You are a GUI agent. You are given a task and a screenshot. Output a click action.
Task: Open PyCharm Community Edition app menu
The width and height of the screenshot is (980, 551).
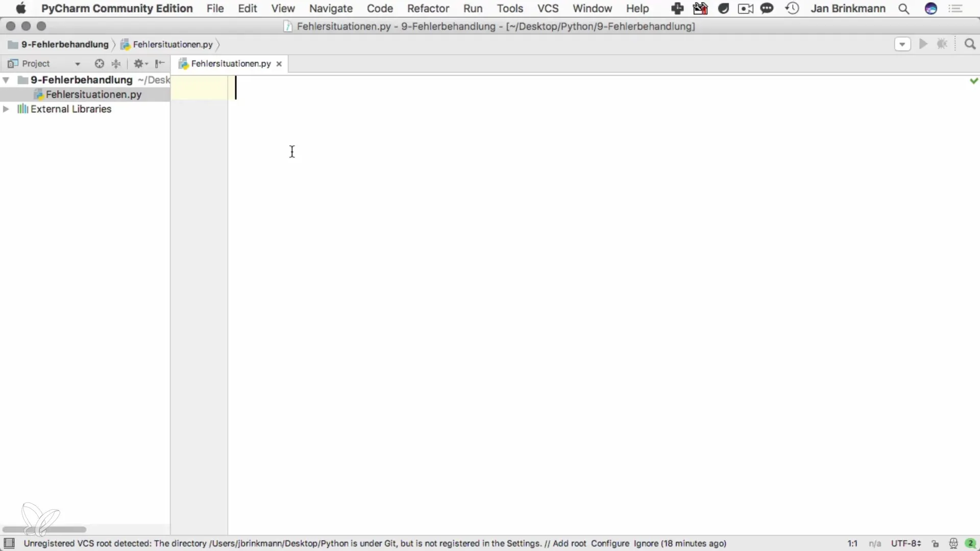pyautogui.click(x=117, y=9)
